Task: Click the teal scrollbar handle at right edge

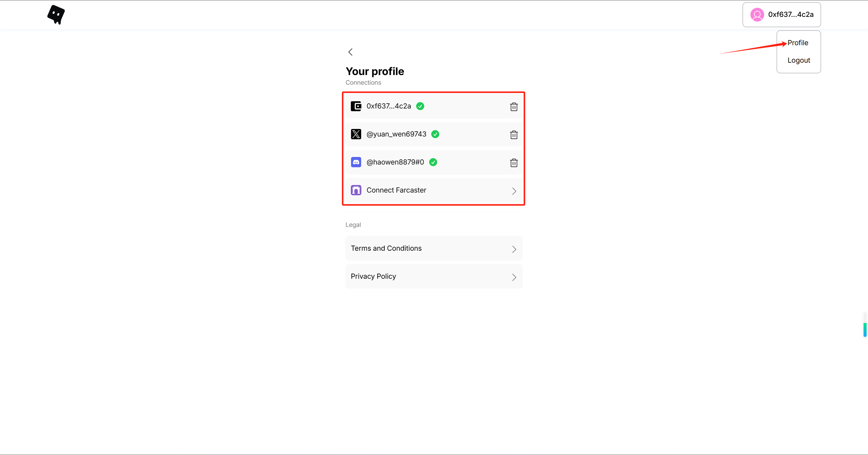Action: click(x=865, y=330)
